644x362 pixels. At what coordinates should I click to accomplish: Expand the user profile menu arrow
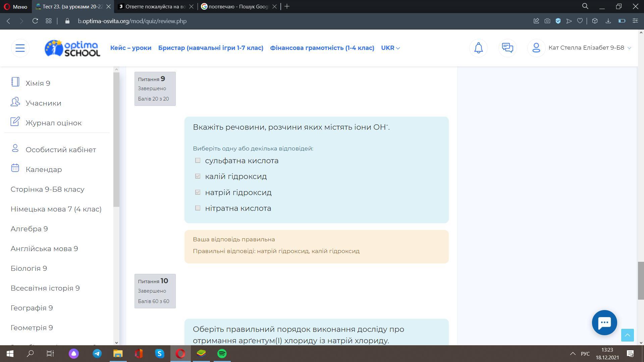click(629, 48)
